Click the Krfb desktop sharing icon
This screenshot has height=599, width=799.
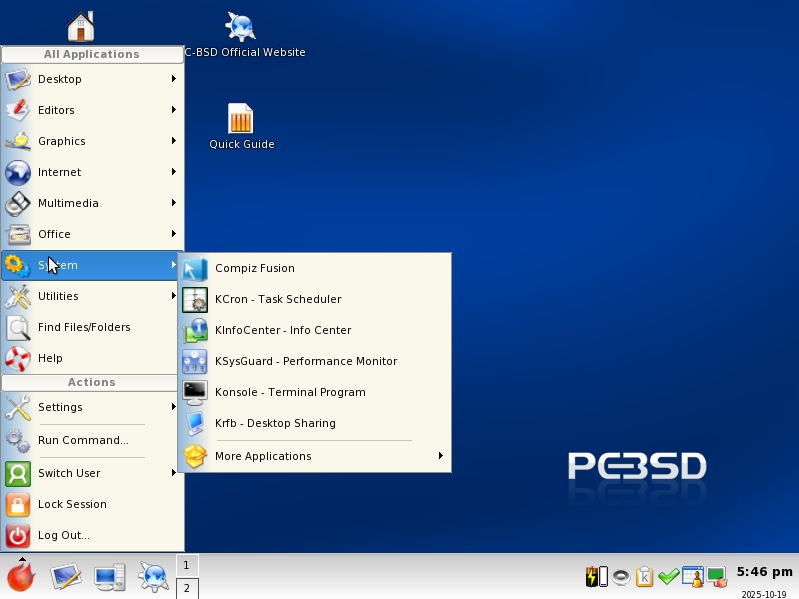coord(195,424)
